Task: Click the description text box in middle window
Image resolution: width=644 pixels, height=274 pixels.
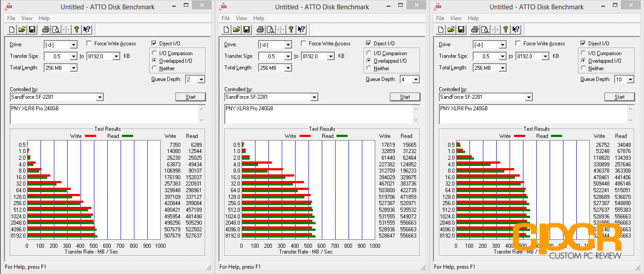Action: 322,114
